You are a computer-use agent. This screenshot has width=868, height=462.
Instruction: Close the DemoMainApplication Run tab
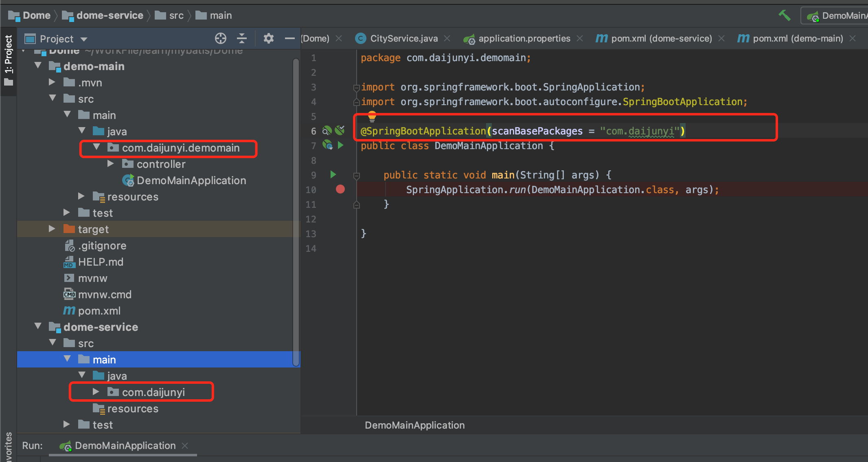pyautogui.click(x=185, y=446)
